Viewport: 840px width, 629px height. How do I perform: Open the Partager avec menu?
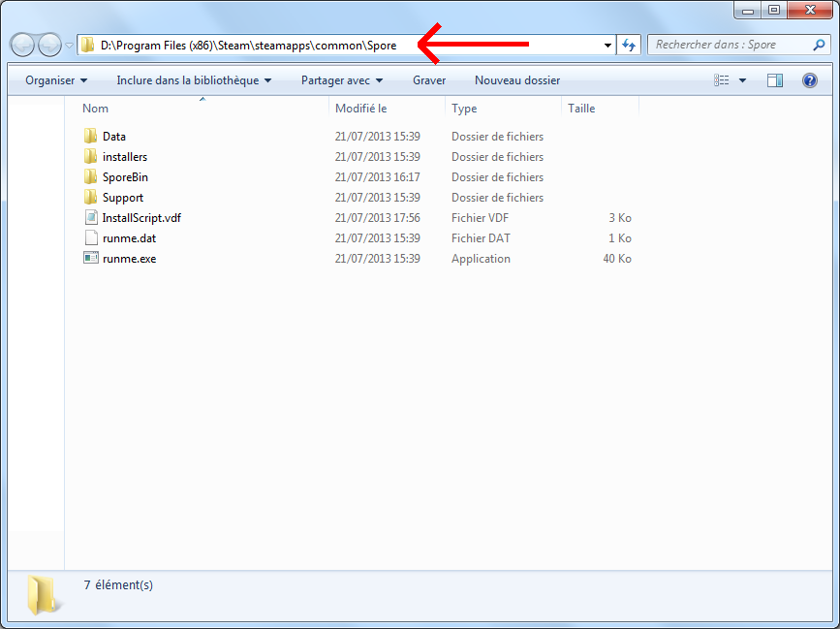click(342, 80)
